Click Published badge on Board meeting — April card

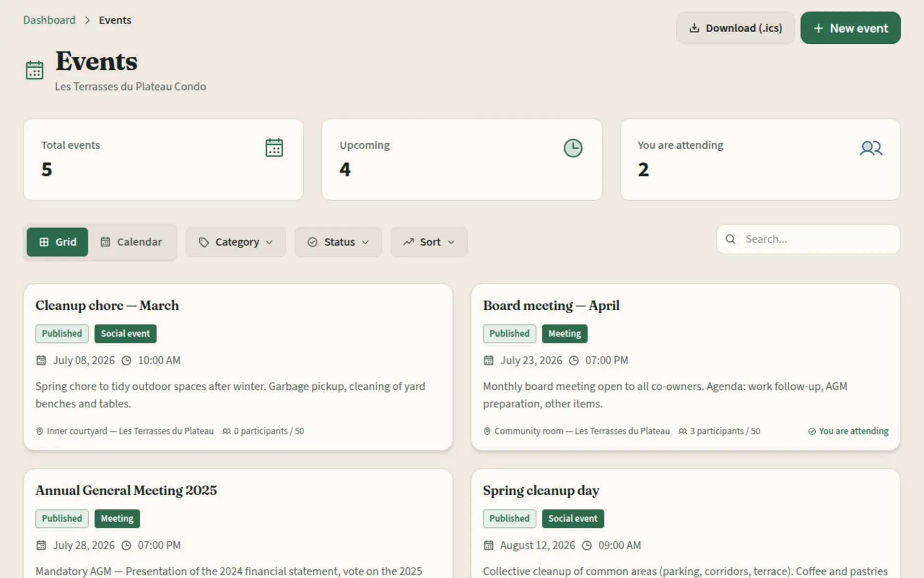(x=510, y=334)
